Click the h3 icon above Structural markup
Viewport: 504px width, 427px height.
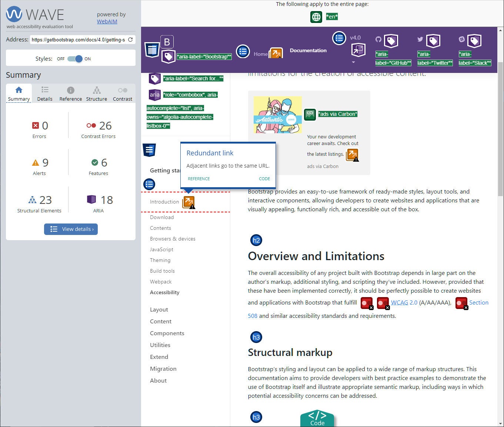coord(256,337)
